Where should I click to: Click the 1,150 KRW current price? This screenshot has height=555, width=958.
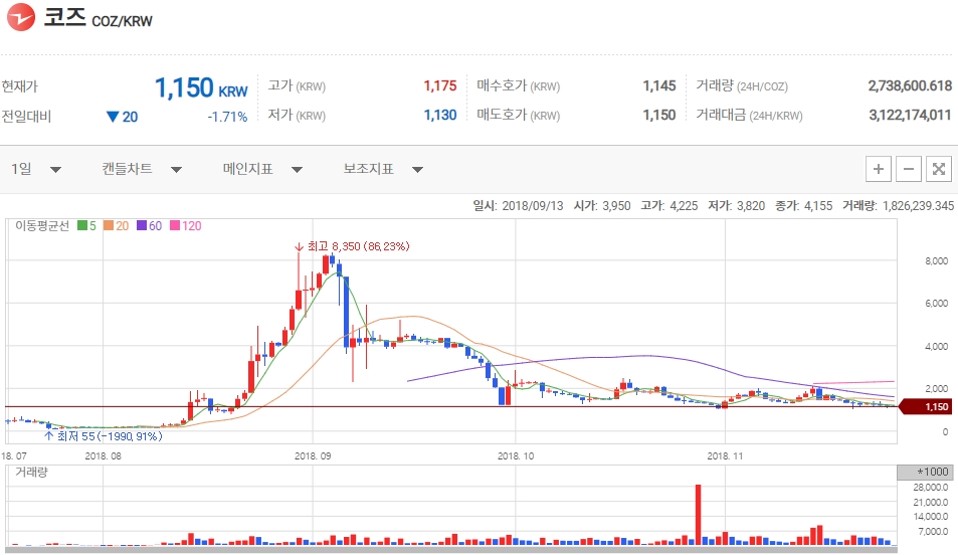pos(201,88)
